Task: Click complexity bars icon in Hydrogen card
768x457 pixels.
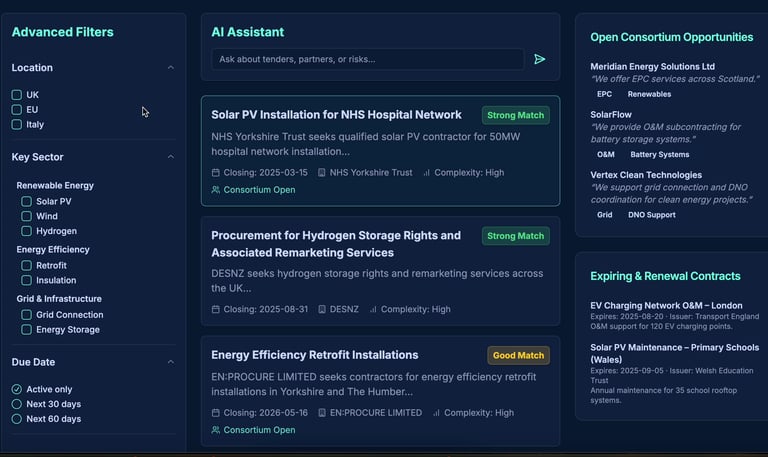Action: (373, 309)
